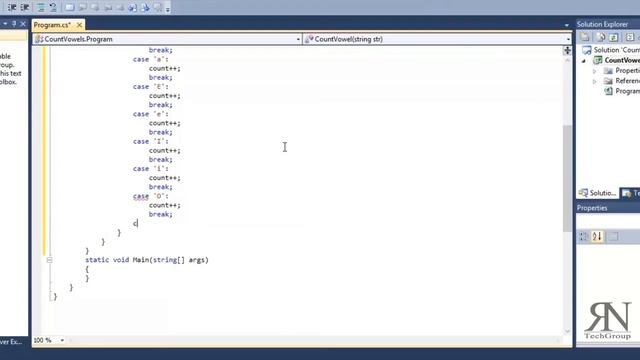Image resolution: width=640 pixels, height=360 pixels.
Task: Click the Decrease Line Indent toolbar icon
Action: coord(12,7)
